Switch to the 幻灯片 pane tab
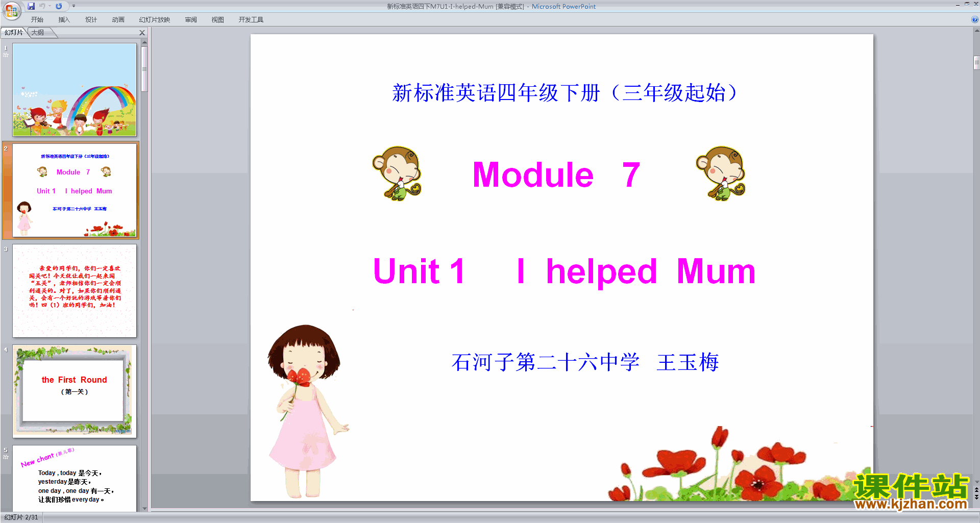The width and height of the screenshot is (980, 523). pyautogui.click(x=14, y=32)
